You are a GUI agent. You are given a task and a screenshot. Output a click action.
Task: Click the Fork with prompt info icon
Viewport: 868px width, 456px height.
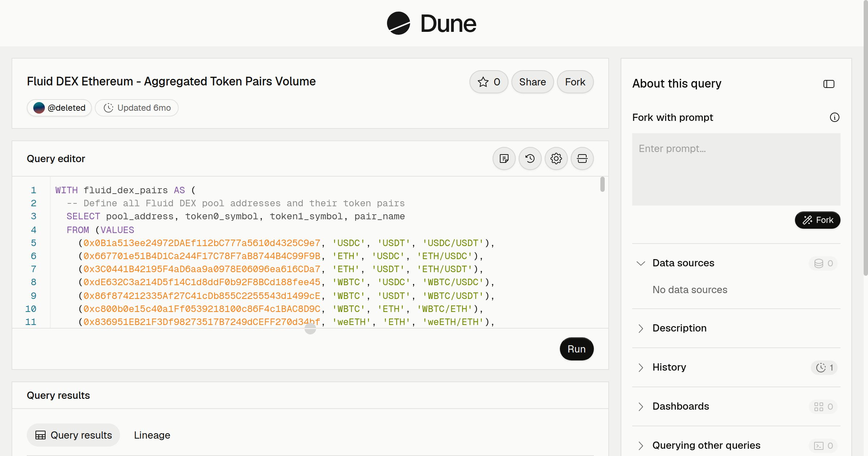(x=834, y=117)
